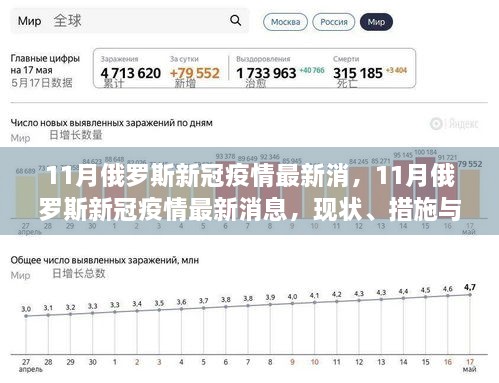This screenshot has height=383, width=499.
Task: Click the +79 552 daily increase figure
Action: click(195, 73)
